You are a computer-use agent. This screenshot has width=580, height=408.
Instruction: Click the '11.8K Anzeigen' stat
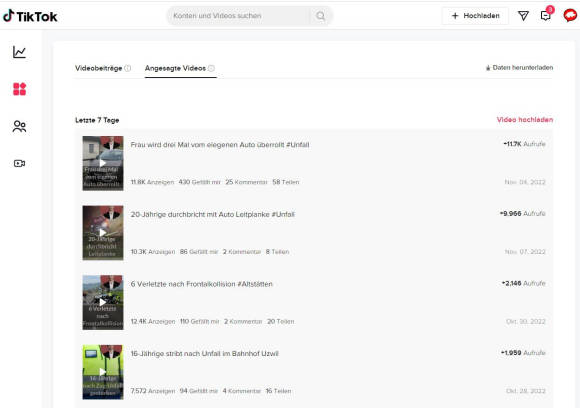pos(152,182)
